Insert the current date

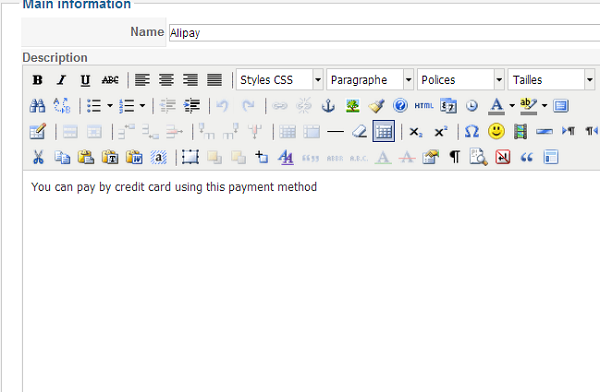click(x=448, y=106)
